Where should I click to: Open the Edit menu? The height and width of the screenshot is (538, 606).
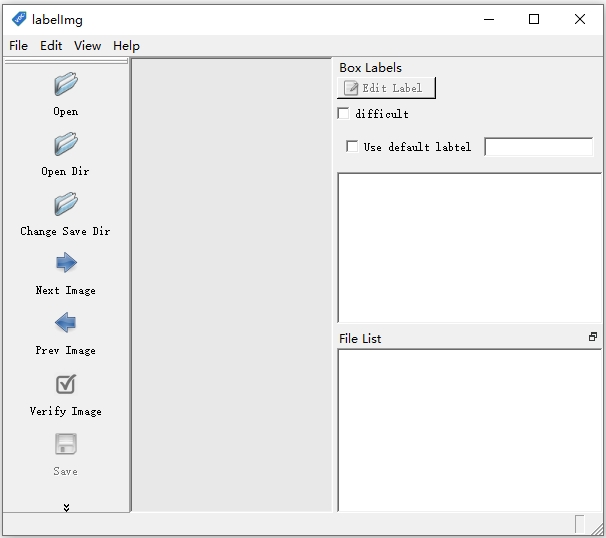click(x=51, y=46)
